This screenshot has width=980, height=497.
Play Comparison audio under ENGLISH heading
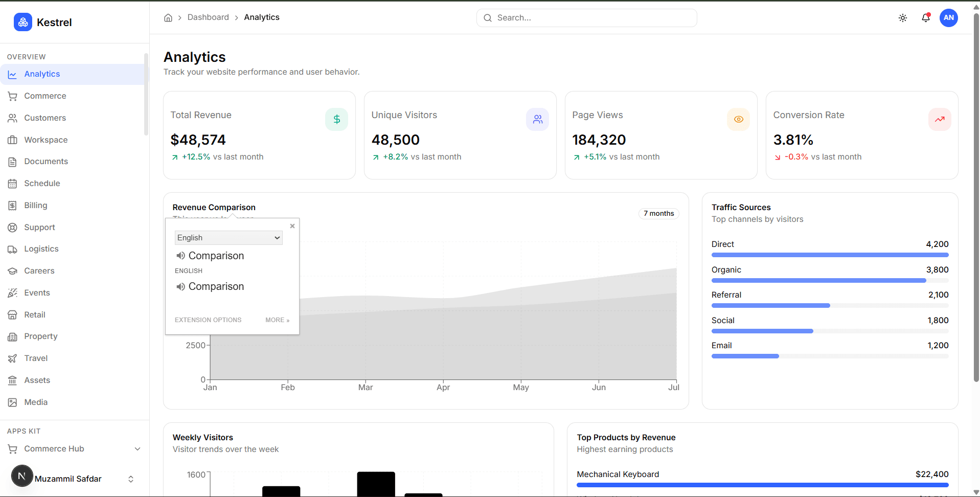tap(180, 287)
